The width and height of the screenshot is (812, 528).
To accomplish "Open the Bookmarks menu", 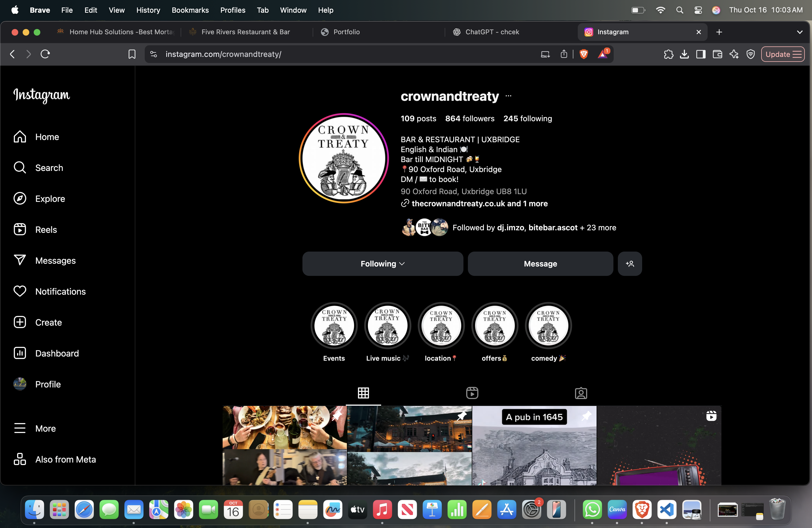I will coord(190,10).
